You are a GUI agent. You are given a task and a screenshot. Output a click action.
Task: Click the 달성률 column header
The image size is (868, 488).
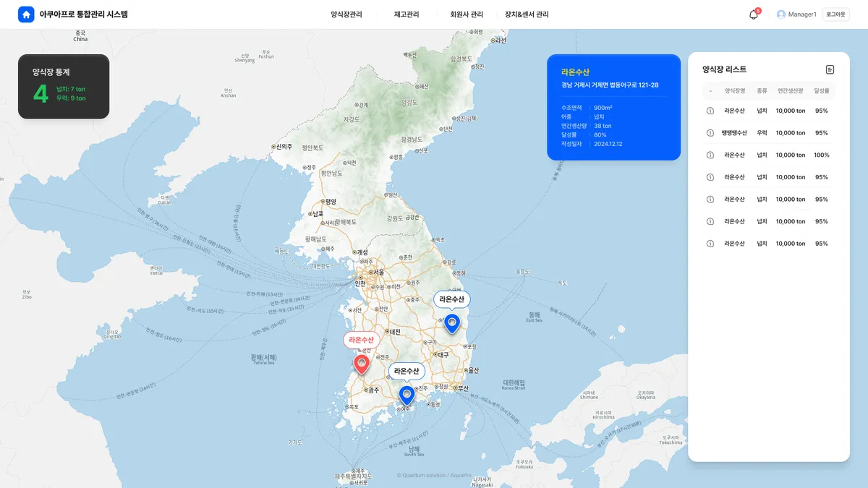tap(822, 91)
